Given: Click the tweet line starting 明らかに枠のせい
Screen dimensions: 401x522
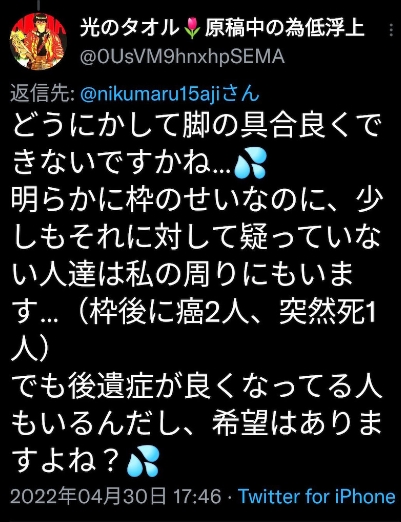Looking at the screenshot, I should coord(197,201).
